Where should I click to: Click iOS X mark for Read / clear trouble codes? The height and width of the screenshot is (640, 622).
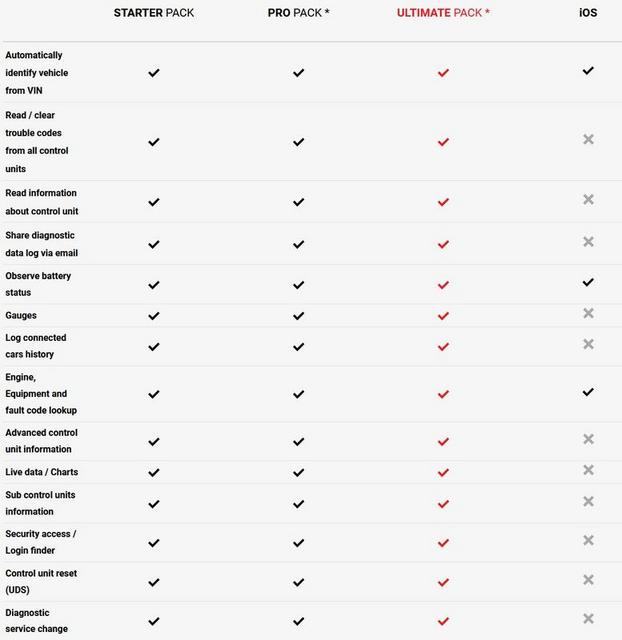pyautogui.click(x=588, y=140)
